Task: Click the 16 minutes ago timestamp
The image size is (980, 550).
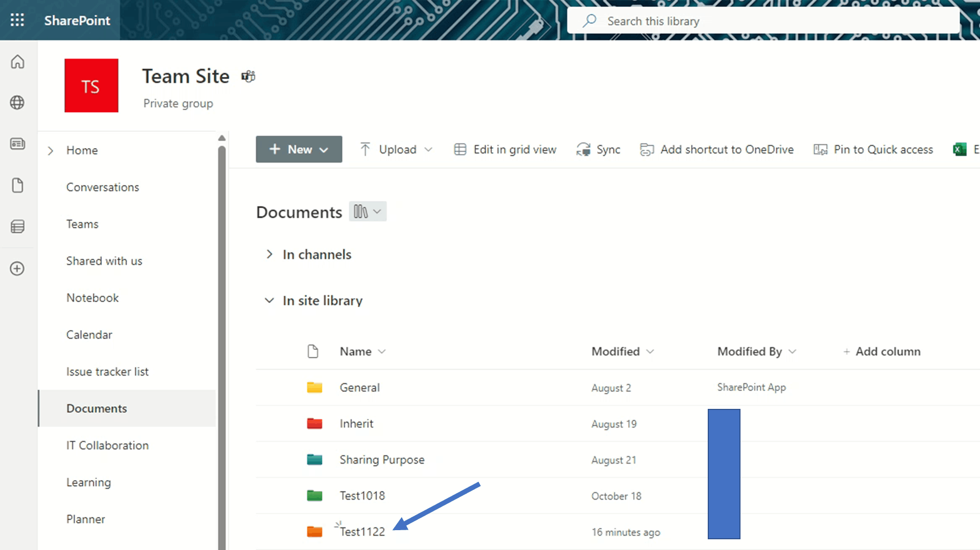Action: click(x=626, y=532)
